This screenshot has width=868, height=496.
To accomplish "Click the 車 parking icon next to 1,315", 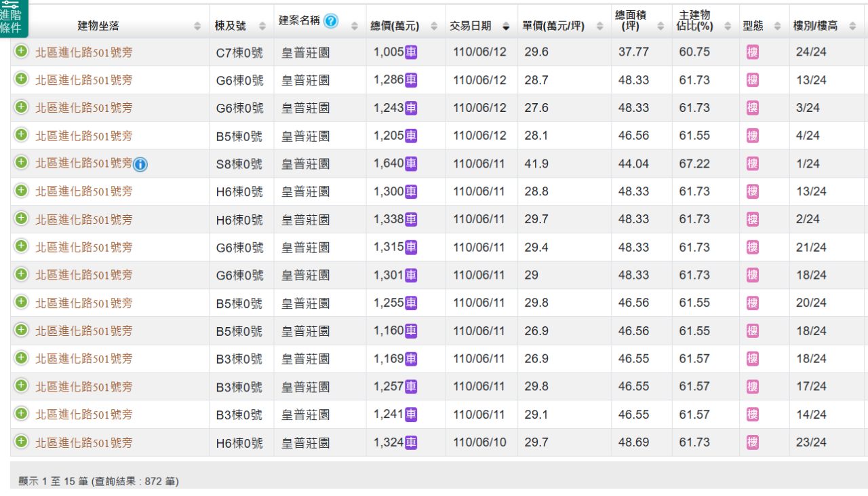I will 411,247.
